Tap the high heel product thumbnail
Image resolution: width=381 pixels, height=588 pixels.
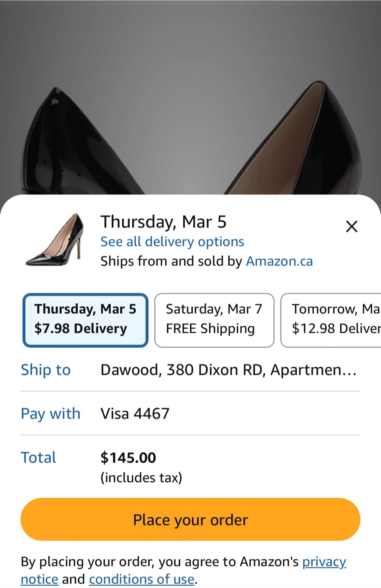(55, 240)
